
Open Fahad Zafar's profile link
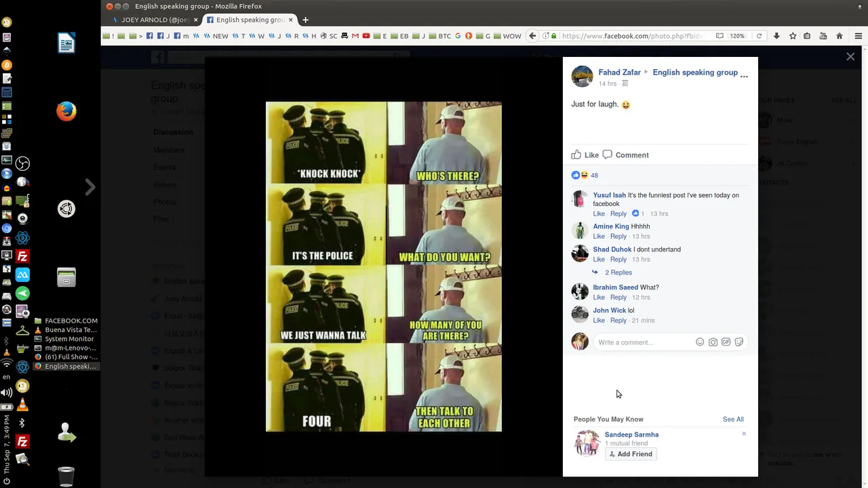(x=619, y=73)
